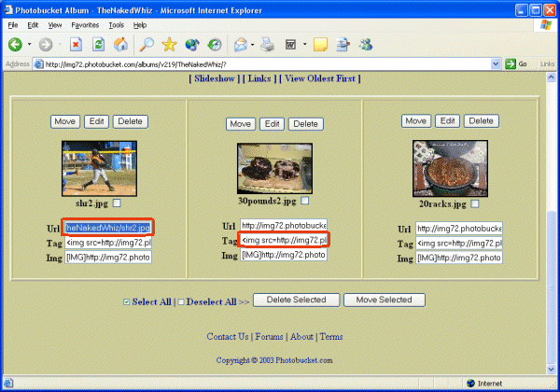Image resolution: width=560 pixels, height=392 pixels.
Task: Click Delete button above 20racks.jpg
Action: click(481, 121)
